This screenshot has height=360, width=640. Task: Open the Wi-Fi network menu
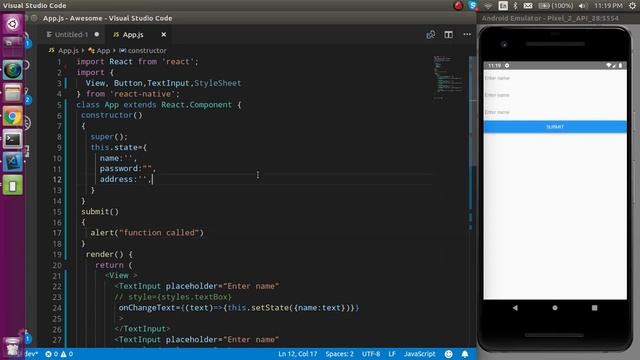(x=488, y=6)
